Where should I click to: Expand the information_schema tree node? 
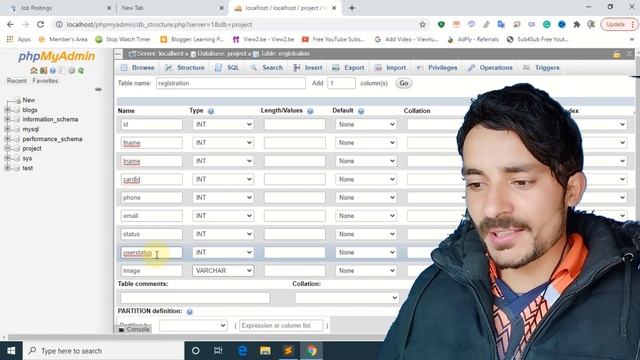[x=7, y=119]
